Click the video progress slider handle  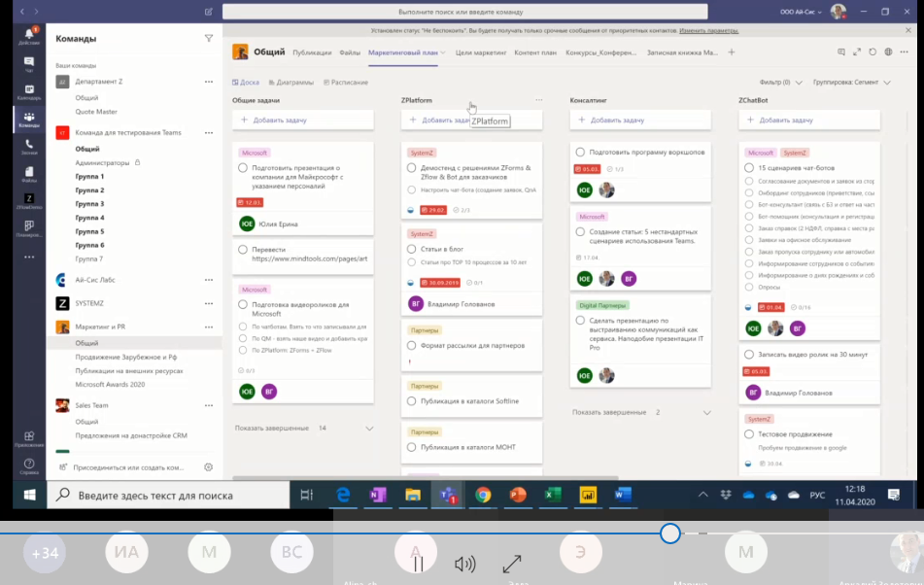[670, 533]
